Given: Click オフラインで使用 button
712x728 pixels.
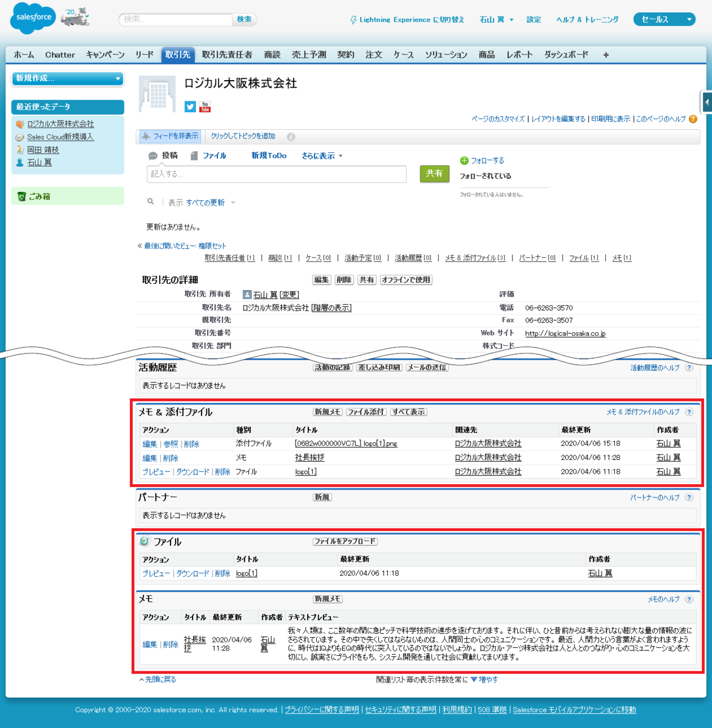Looking at the screenshot, I should click(406, 280).
